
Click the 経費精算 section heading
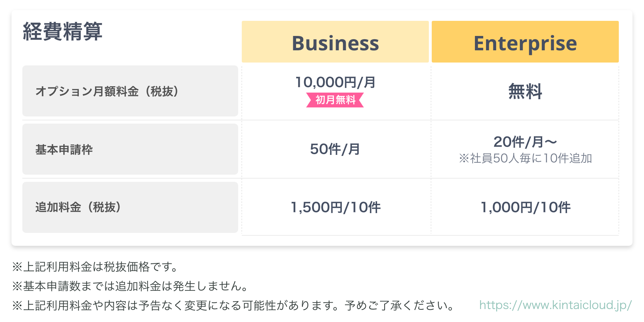tap(63, 32)
